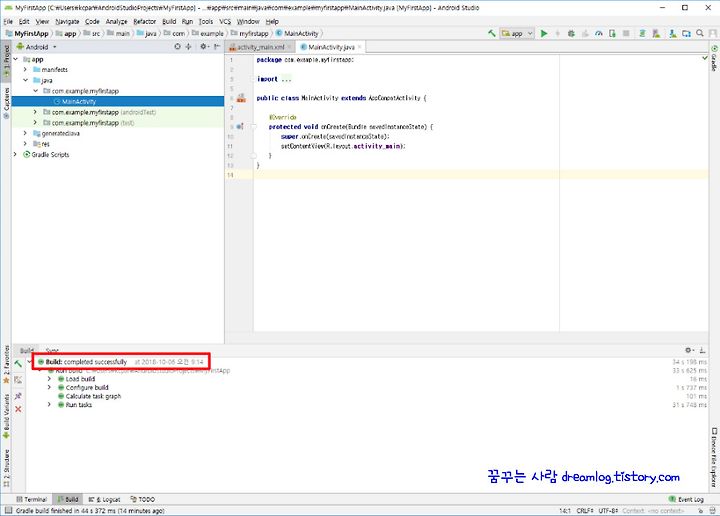Expand the Run tasks step
Image resolution: width=720 pixels, height=516 pixels.
click(x=49, y=404)
